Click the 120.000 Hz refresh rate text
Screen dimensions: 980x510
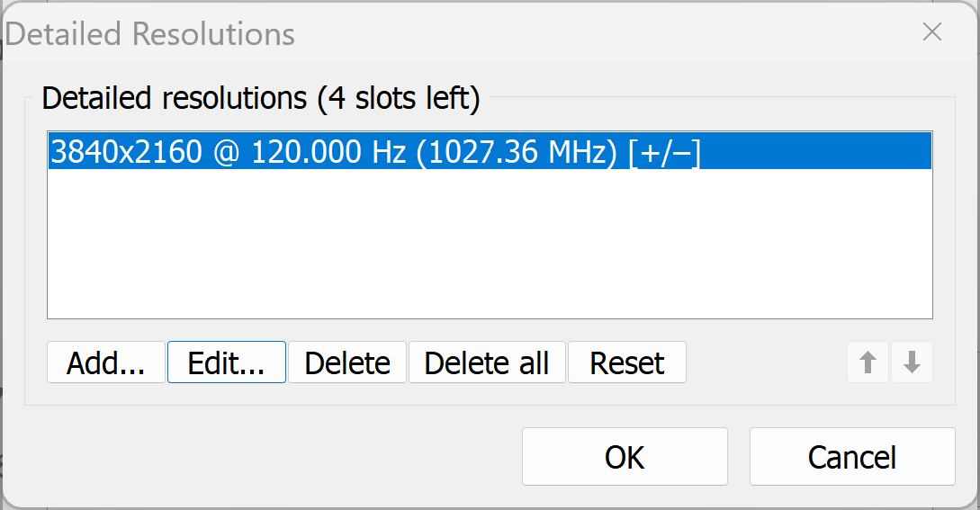coord(328,152)
